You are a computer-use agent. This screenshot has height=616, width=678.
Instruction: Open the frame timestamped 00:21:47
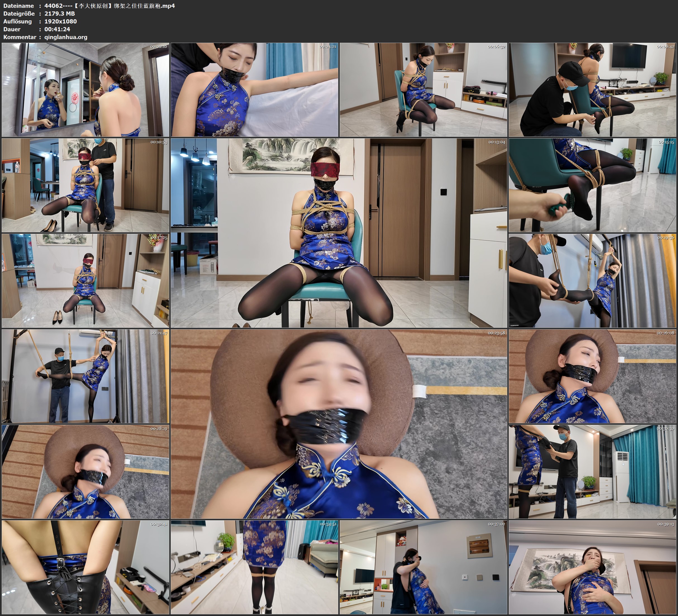tap(85, 376)
